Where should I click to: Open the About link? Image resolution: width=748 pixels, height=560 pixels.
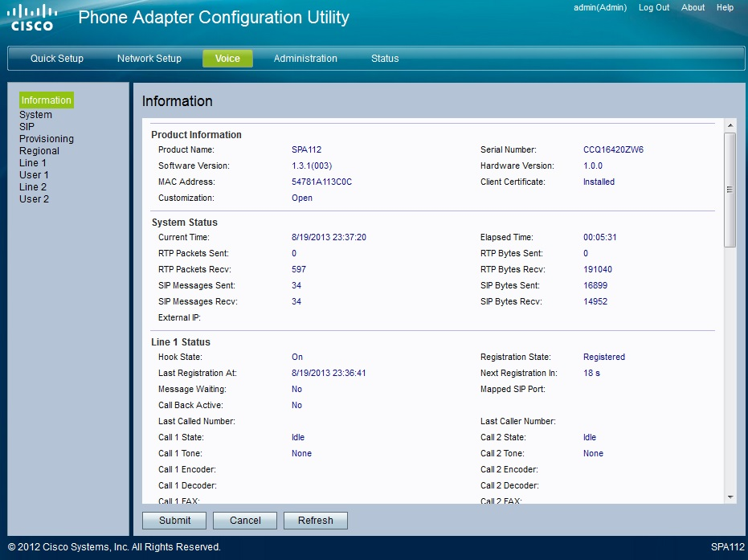(693, 7)
